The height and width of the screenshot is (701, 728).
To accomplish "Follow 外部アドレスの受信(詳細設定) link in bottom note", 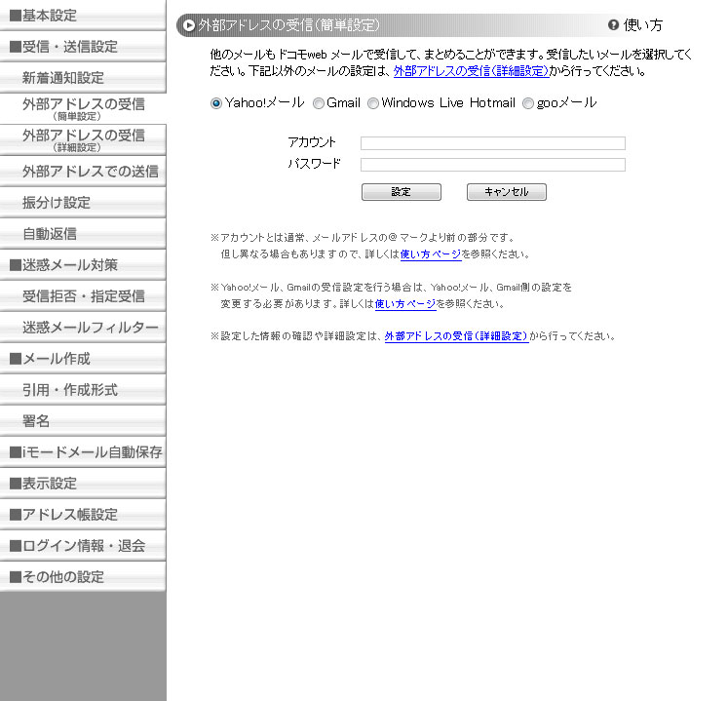I will [456, 335].
